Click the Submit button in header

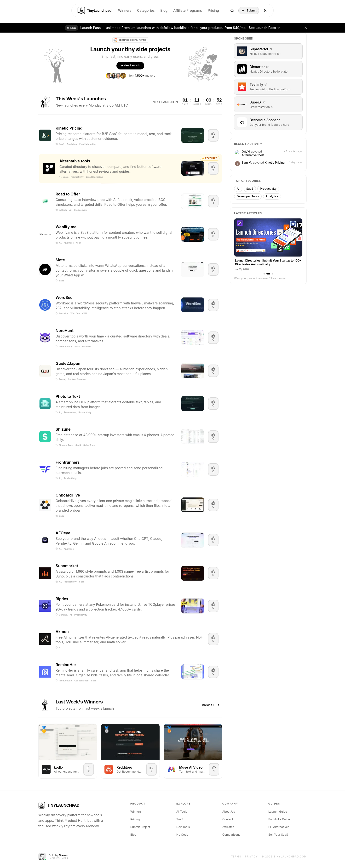point(249,11)
